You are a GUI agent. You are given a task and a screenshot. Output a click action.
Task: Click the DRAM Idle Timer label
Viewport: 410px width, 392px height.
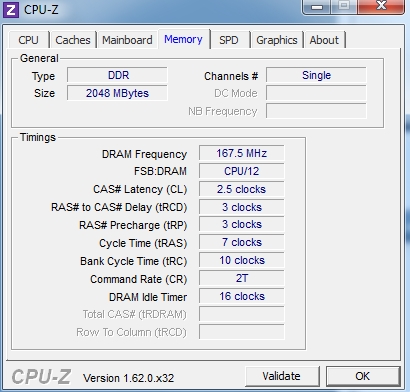(148, 297)
